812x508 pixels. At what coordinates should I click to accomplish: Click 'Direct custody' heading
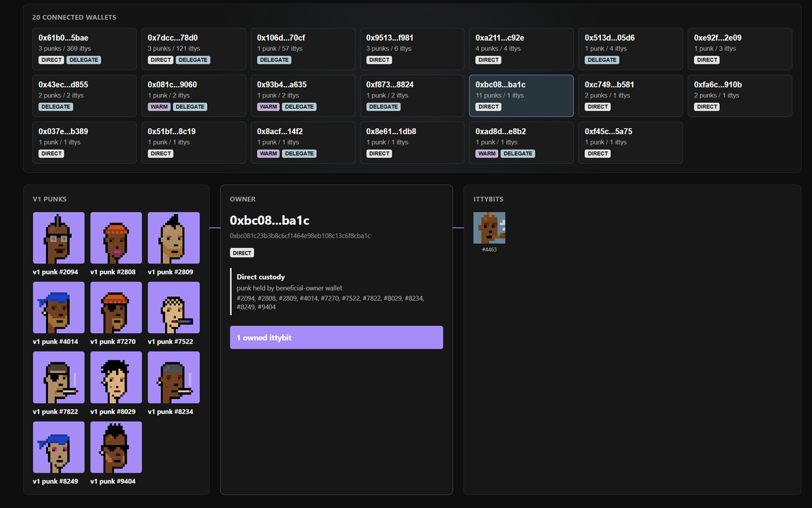261,277
